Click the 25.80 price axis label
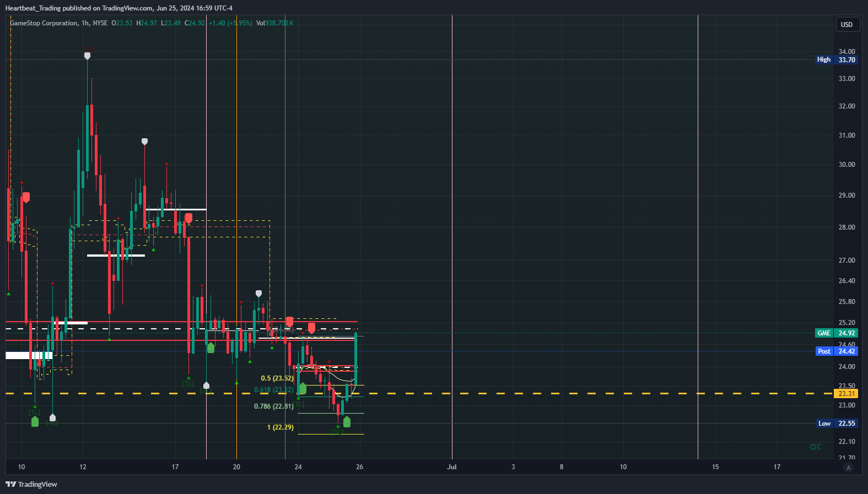Screen dimensions: 868x494 coord(847,302)
